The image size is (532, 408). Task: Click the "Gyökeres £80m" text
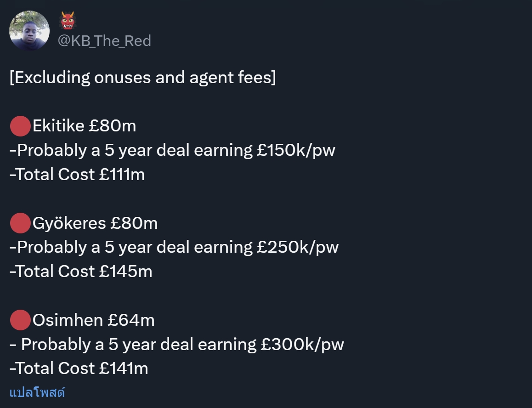95,223
